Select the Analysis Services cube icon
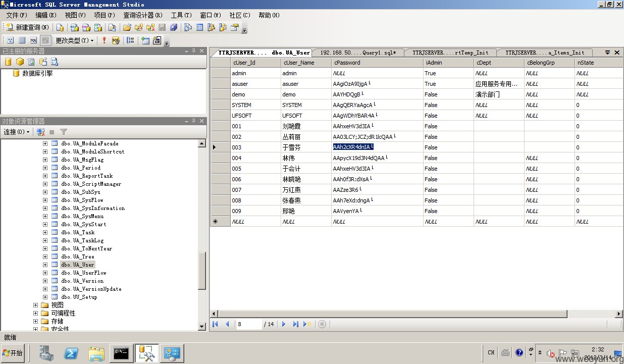624x364 pixels. 20,62
